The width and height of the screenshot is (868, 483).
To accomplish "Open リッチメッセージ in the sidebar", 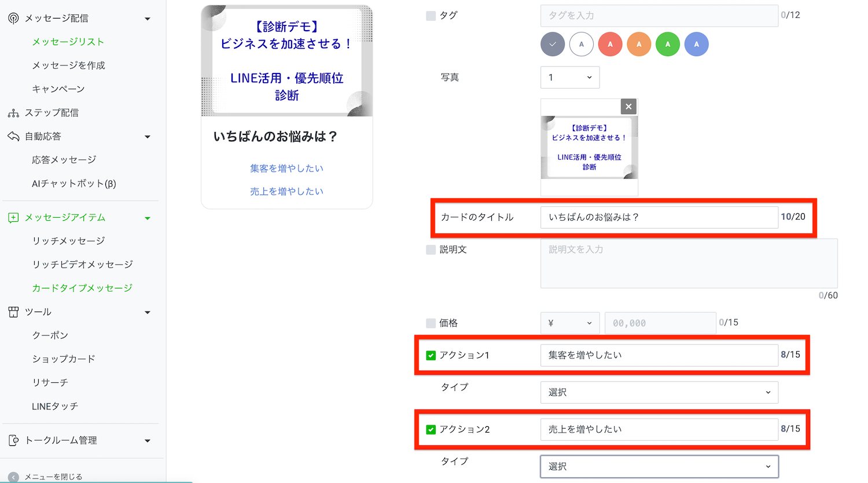I will pyautogui.click(x=68, y=241).
